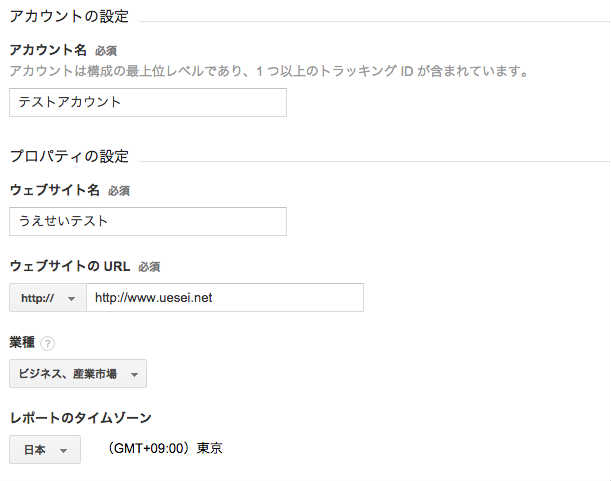Click the アカウント名 field label
This screenshot has width=611, height=481.
[x=48, y=50]
